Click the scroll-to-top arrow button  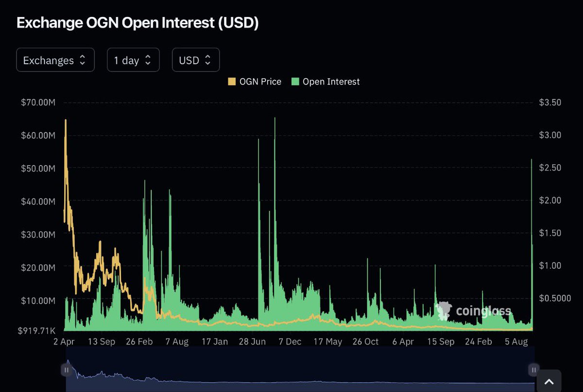[549, 381]
